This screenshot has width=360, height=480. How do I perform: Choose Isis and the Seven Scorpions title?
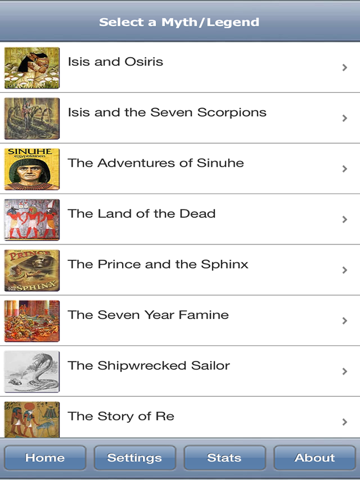tap(167, 113)
